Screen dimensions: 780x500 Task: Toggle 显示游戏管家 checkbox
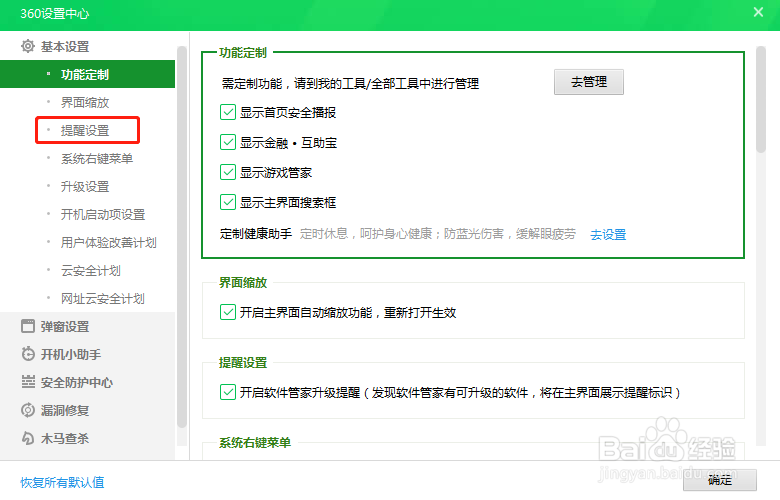(x=228, y=172)
